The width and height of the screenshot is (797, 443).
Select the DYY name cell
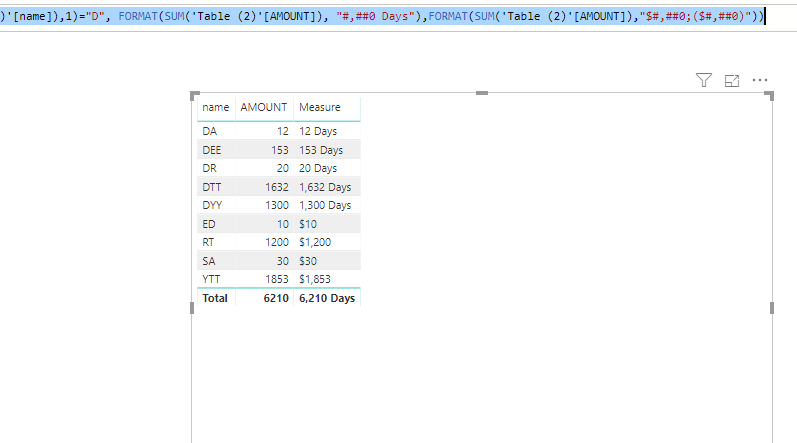click(x=212, y=205)
